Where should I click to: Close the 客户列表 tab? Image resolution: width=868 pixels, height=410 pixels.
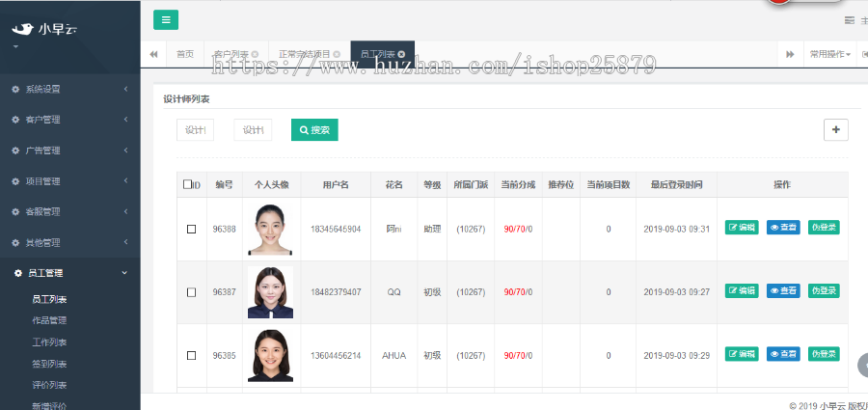255,54
